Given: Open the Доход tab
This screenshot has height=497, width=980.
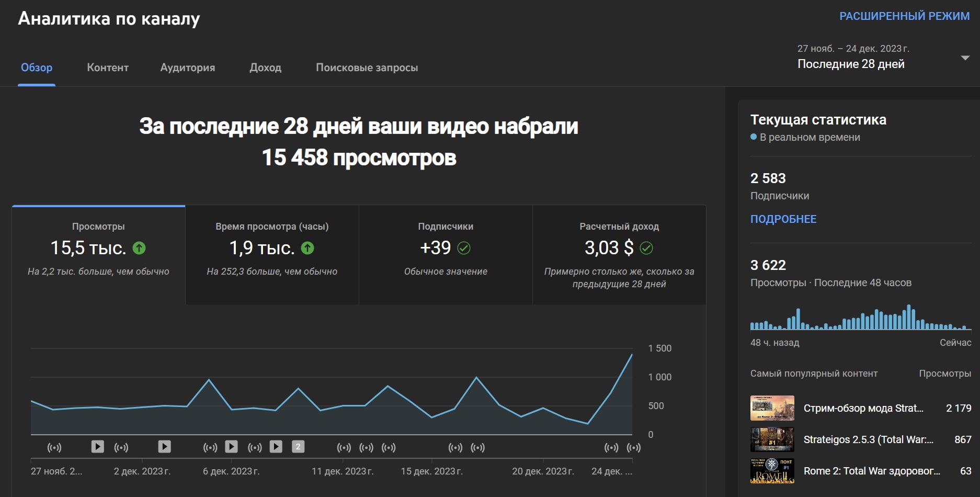Looking at the screenshot, I should [x=266, y=67].
